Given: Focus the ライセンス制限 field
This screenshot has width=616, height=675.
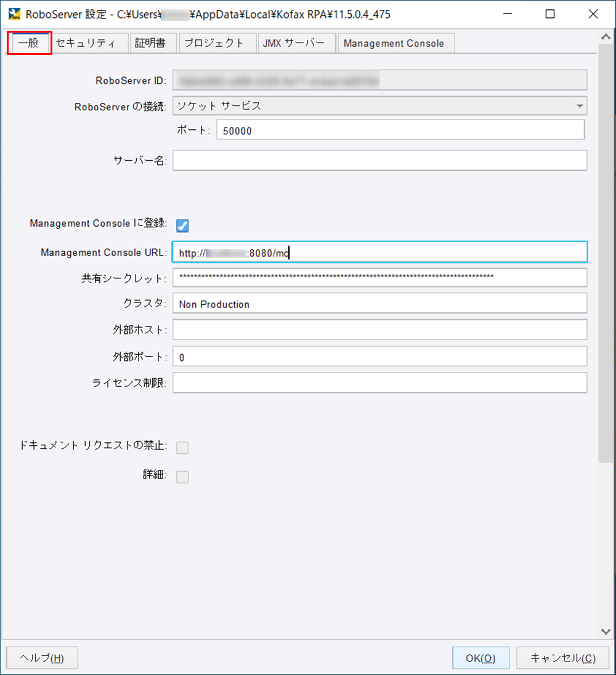Looking at the screenshot, I should point(379,382).
